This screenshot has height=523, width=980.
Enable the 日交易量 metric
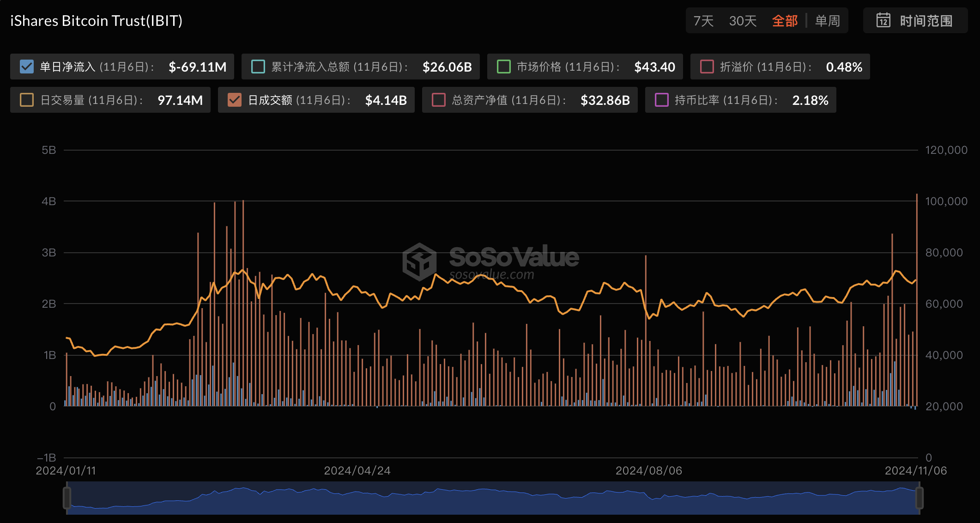point(27,100)
